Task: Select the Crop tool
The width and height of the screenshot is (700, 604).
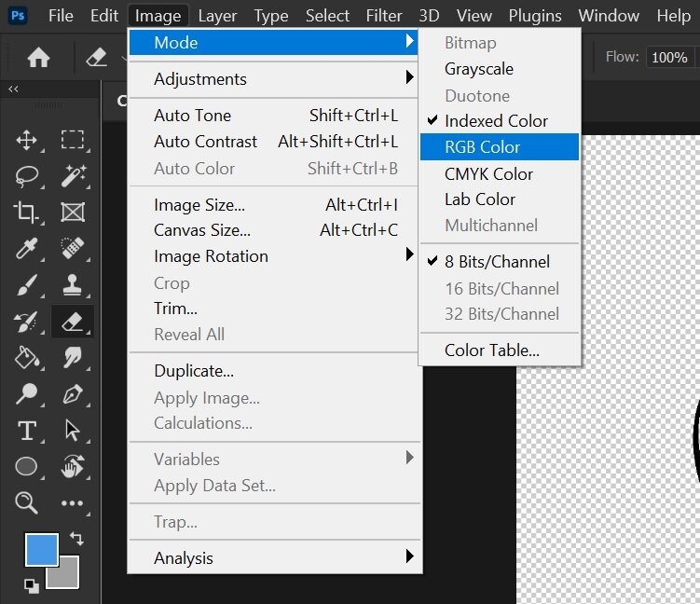Action: (x=26, y=213)
